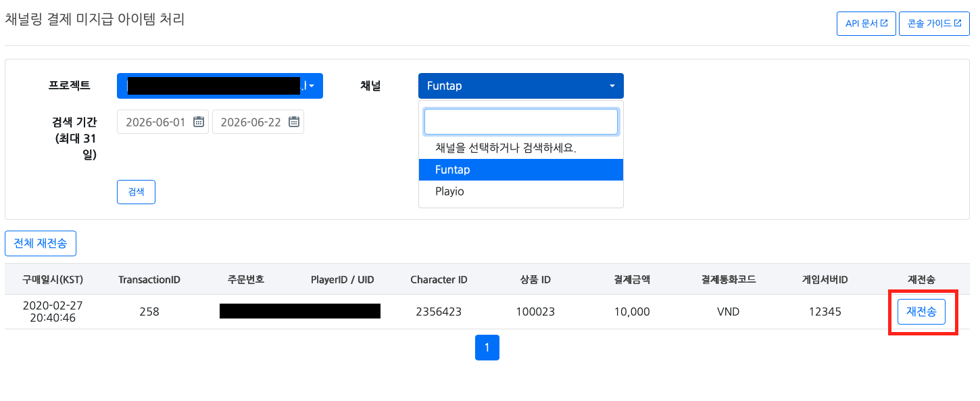Go to pagination page 1
980x401 pixels.
click(x=487, y=348)
